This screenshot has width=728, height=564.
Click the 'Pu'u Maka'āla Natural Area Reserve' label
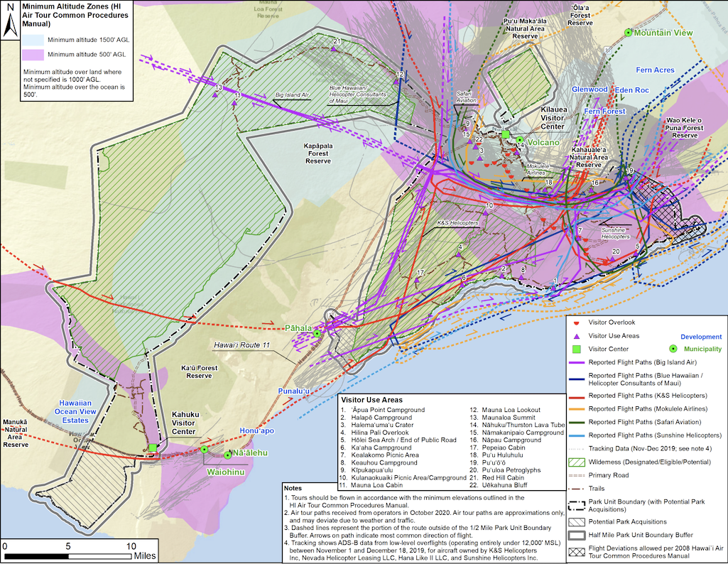[x=525, y=28]
